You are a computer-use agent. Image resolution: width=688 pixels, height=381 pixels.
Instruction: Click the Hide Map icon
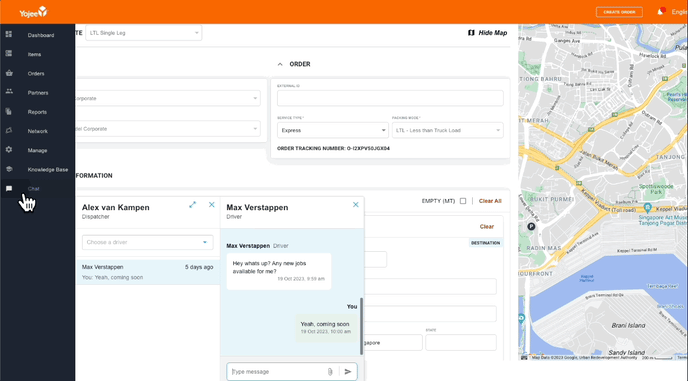[x=471, y=32]
